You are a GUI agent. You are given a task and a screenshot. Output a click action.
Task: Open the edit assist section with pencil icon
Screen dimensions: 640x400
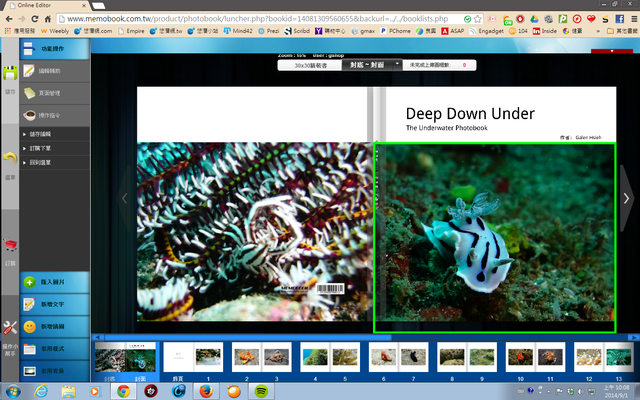tap(55, 71)
